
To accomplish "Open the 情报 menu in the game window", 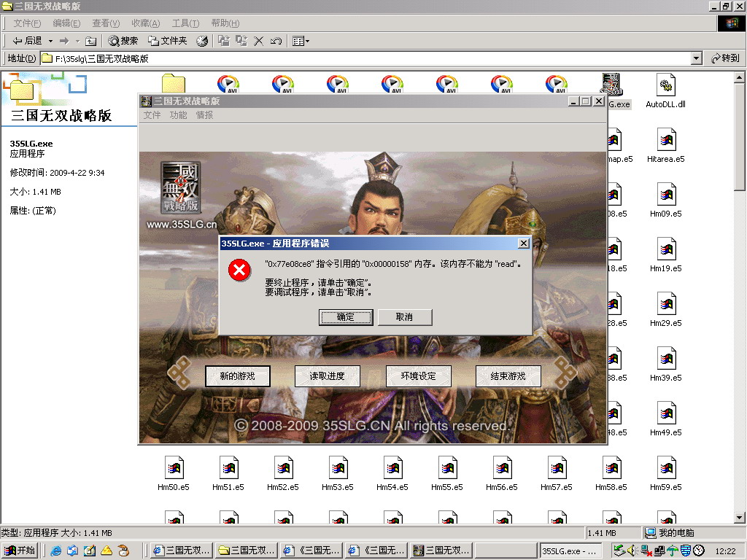I will [204, 115].
